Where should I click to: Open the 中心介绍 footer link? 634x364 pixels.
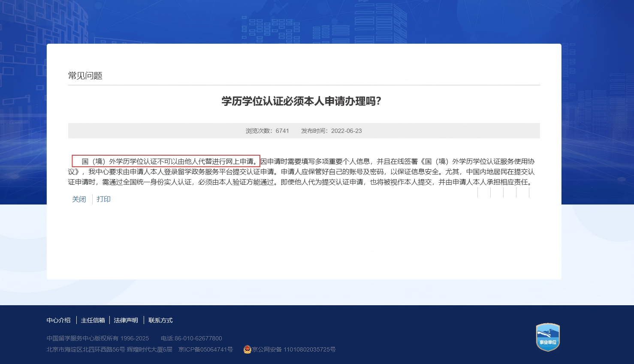click(x=58, y=320)
